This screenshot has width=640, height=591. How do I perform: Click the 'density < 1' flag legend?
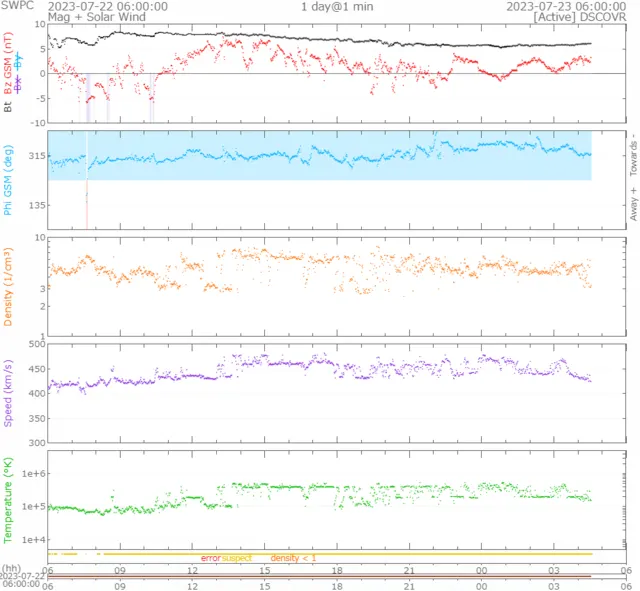(x=293, y=557)
